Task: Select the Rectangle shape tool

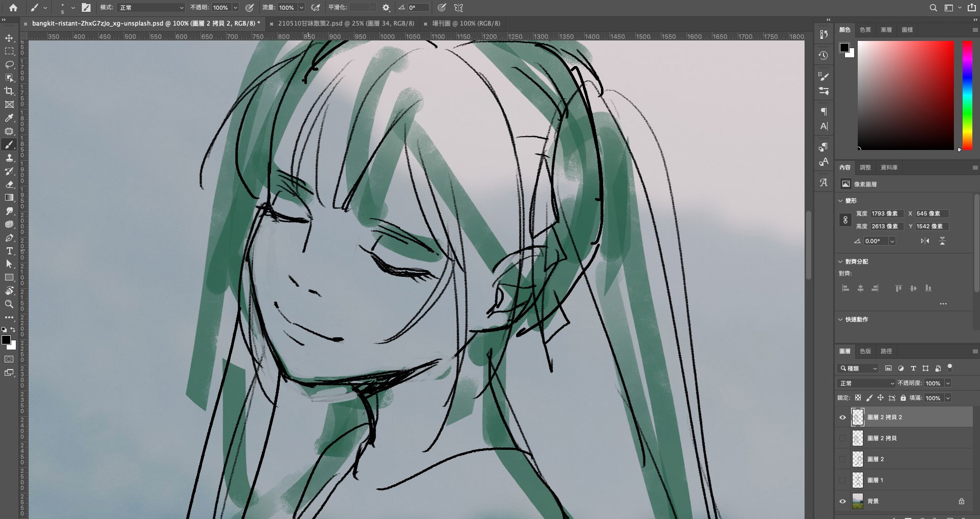Action: tap(9, 277)
